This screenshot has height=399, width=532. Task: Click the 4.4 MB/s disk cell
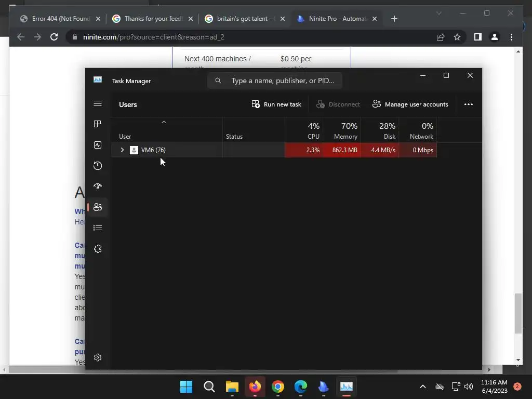pos(380,150)
